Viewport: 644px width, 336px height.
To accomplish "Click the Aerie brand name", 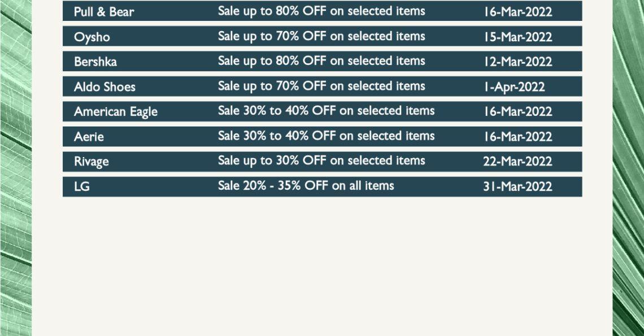I will (x=89, y=137).
